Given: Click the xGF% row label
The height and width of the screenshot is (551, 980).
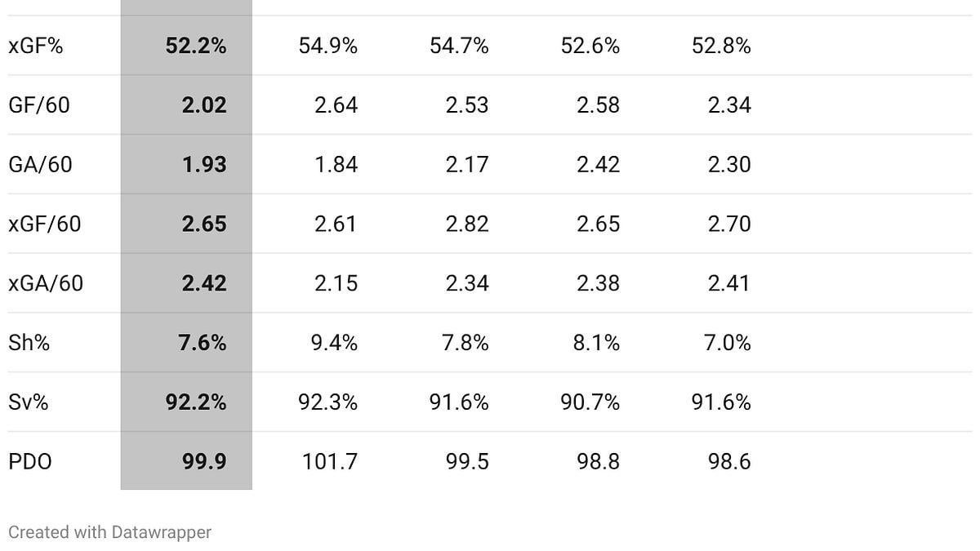Looking at the screenshot, I should point(36,46).
